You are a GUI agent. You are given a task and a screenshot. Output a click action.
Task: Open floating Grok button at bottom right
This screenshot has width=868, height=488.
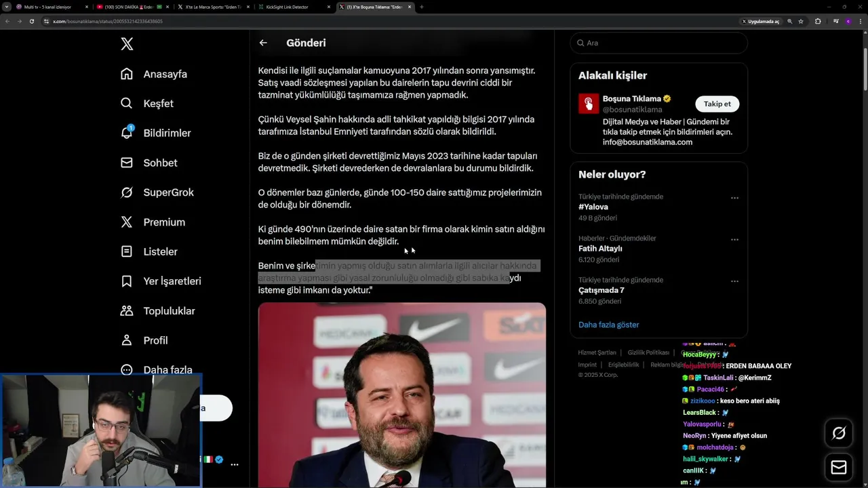[839, 433]
